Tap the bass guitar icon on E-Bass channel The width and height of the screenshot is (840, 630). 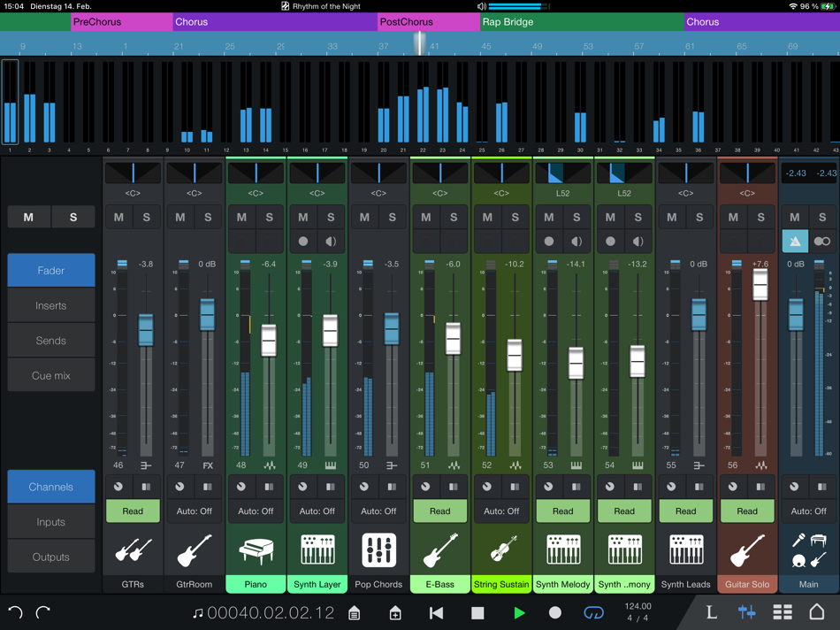coord(439,549)
